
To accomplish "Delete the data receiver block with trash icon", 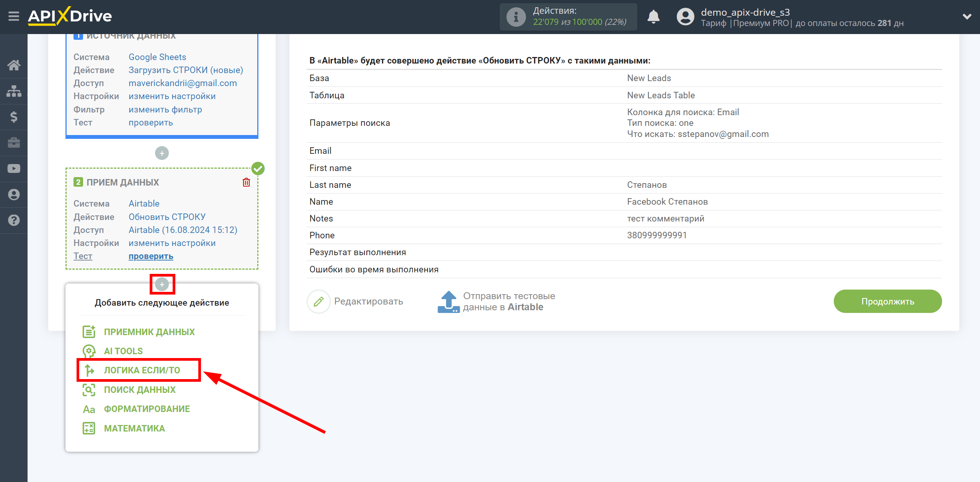I will [246, 182].
